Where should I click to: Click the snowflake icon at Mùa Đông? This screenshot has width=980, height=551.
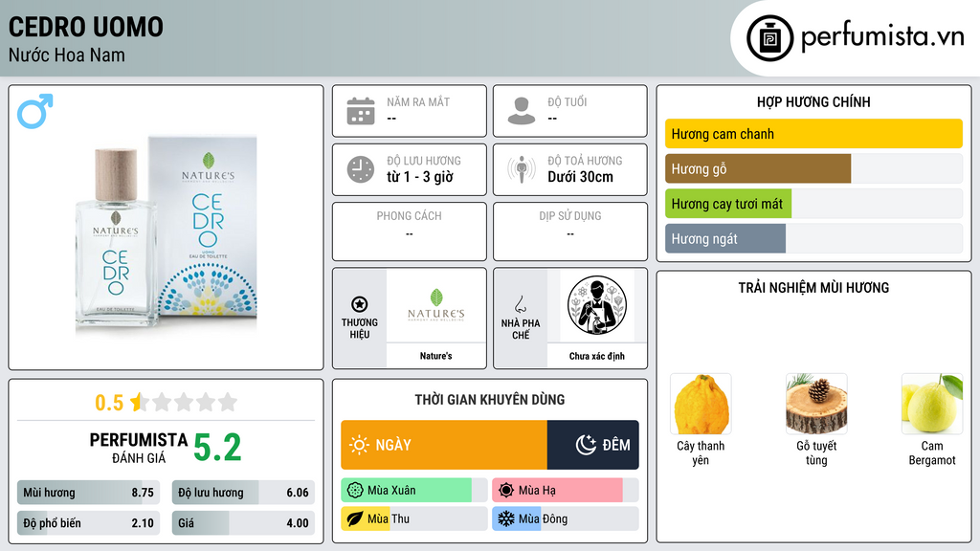pyautogui.click(x=506, y=518)
